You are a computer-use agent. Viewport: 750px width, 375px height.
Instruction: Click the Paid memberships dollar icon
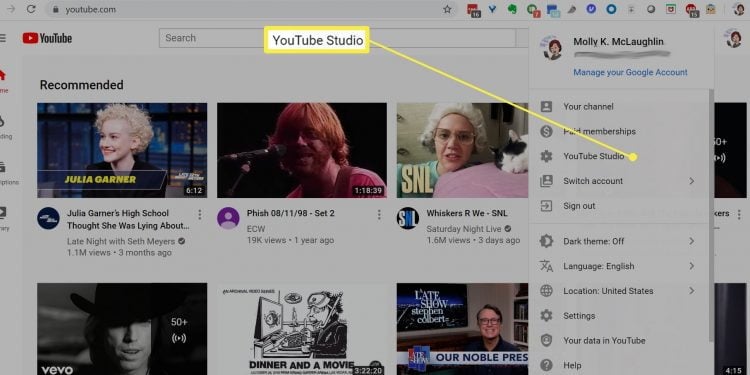coord(546,131)
